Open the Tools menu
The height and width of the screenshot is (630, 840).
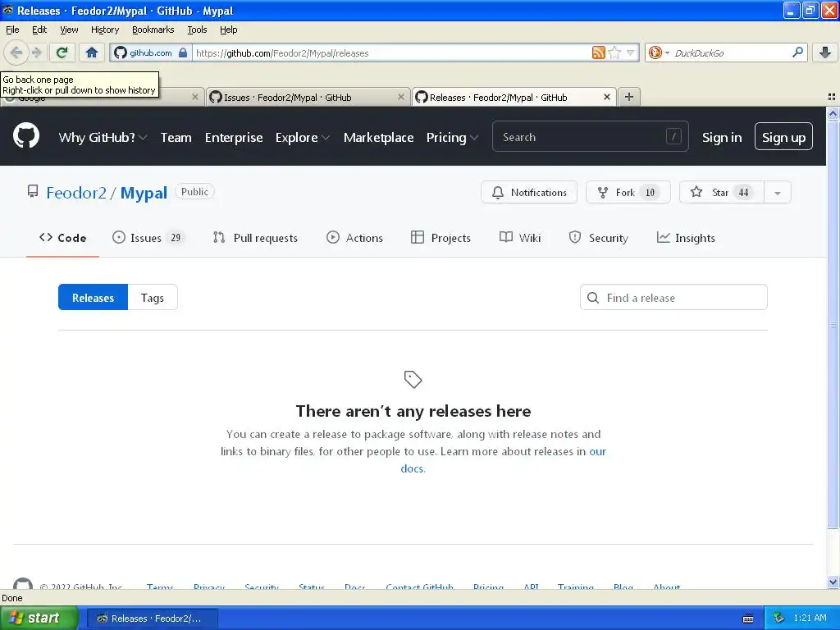coord(197,30)
